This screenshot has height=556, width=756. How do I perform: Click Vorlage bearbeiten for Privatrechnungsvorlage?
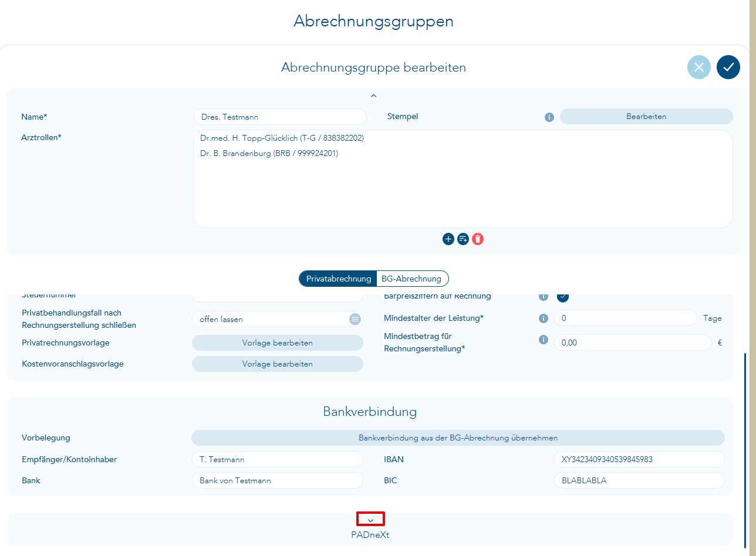coord(277,343)
